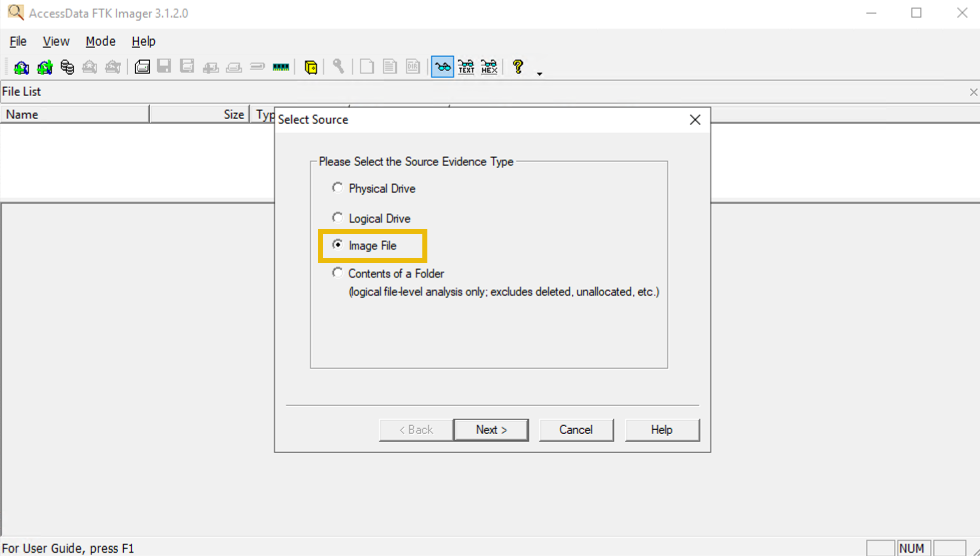Click the Create Custom Content Image icon
The height and width of the screenshot is (556, 980).
tap(234, 67)
